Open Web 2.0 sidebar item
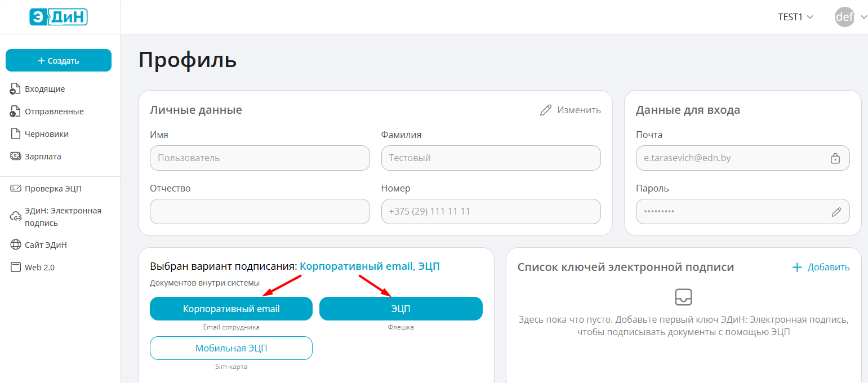 click(39, 268)
